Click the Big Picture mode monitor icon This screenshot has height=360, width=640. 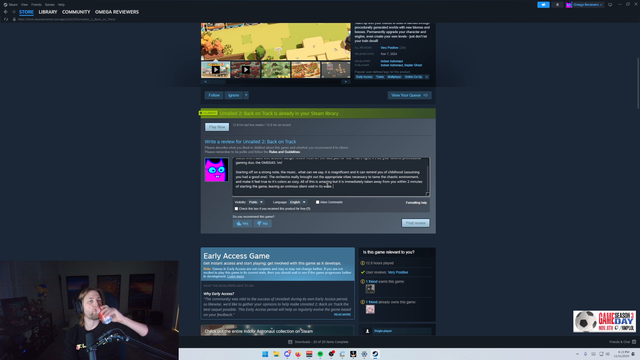[610, 4]
